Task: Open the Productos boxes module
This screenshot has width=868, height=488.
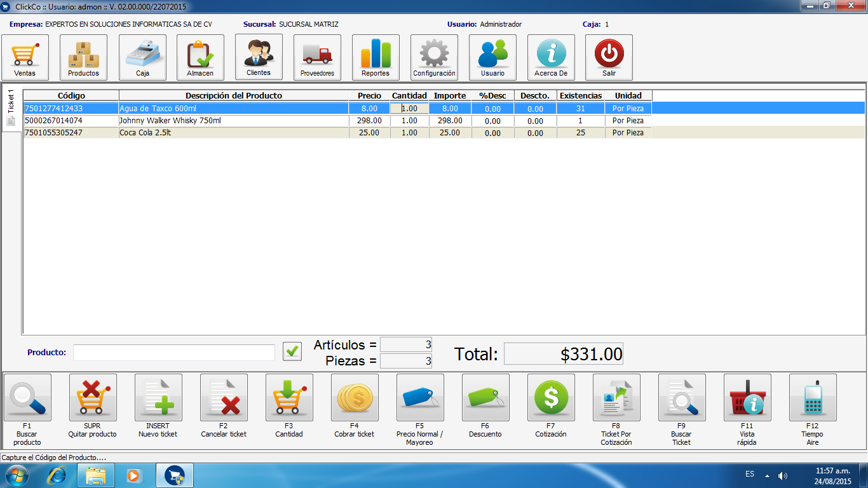Action: (x=83, y=57)
